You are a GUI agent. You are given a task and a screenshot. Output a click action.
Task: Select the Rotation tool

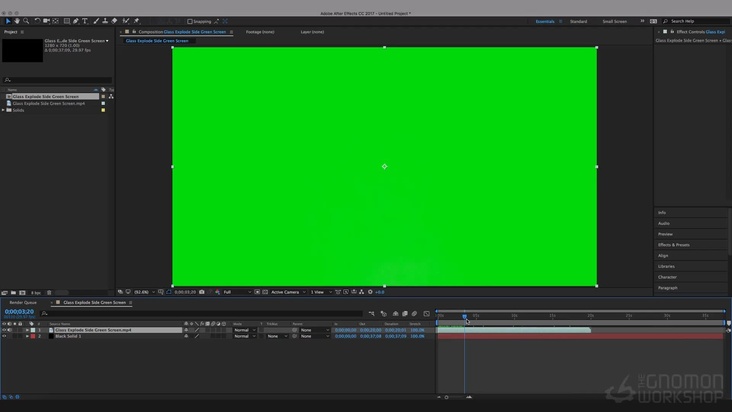click(x=38, y=20)
